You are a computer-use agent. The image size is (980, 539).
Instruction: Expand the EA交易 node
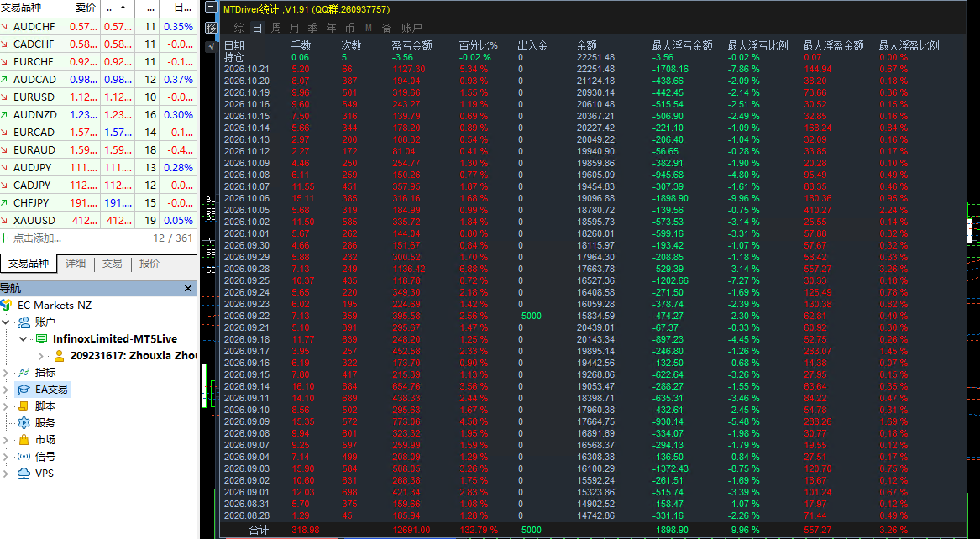(x=6, y=390)
